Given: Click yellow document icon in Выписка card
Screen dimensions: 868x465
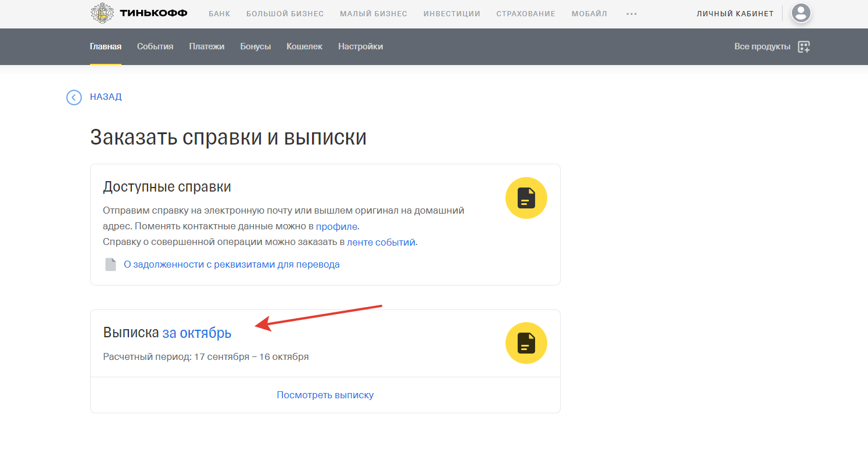Looking at the screenshot, I should 526,343.
